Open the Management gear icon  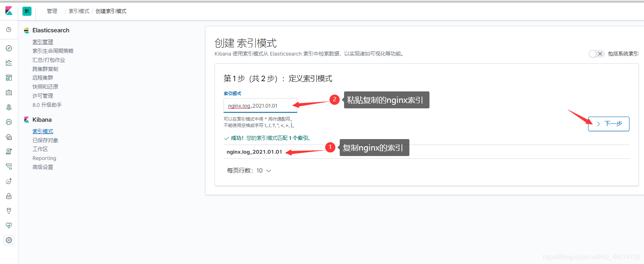point(9,240)
